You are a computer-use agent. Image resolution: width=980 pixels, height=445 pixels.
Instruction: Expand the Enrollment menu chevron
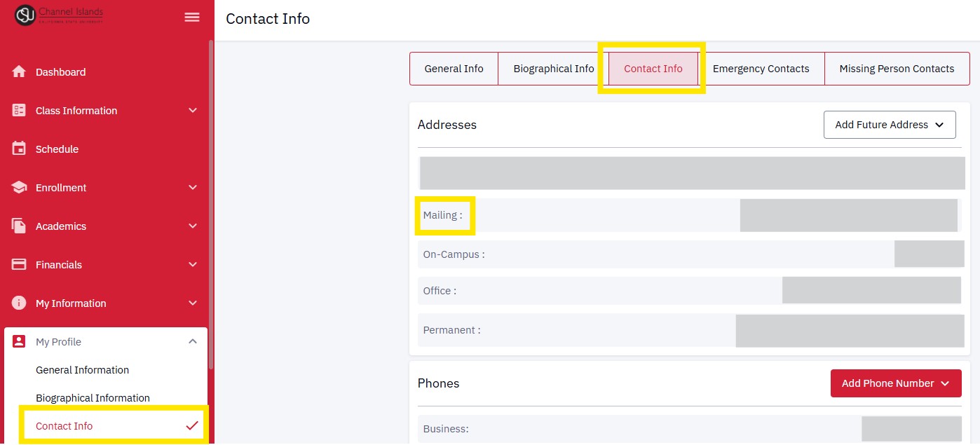coord(193,187)
